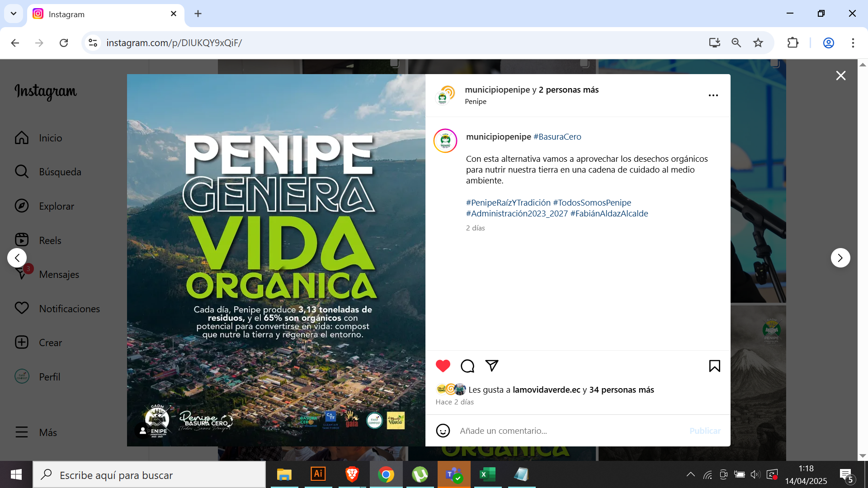Click the address bar URL

(174, 43)
